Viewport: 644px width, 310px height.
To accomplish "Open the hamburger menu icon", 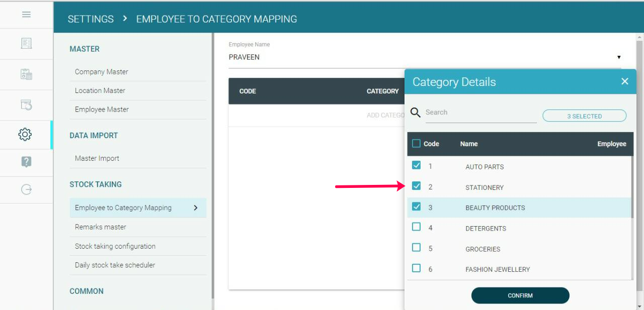I will [26, 15].
